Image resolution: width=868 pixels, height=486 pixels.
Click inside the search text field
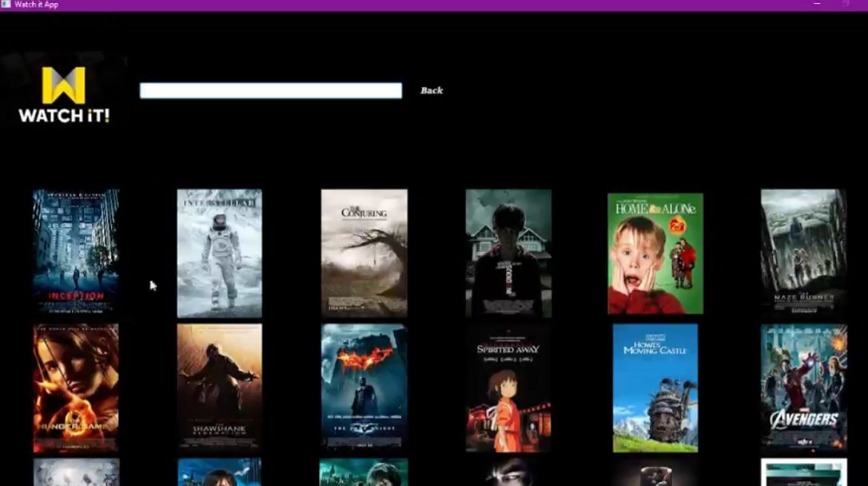pyautogui.click(x=269, y=89)
